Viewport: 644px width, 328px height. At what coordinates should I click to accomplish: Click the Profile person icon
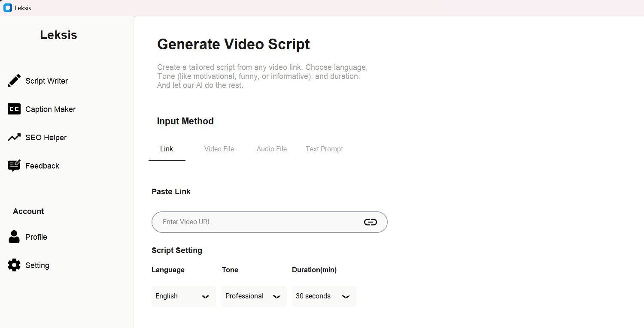pos(14,237)
